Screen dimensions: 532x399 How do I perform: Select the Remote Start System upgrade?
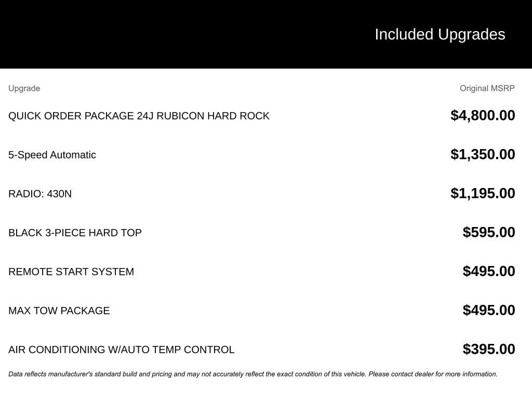[71, 272]
